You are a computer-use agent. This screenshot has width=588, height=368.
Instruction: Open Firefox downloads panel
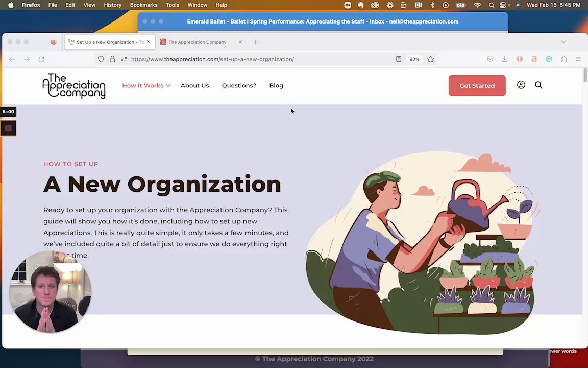click(x=505, y=59)
